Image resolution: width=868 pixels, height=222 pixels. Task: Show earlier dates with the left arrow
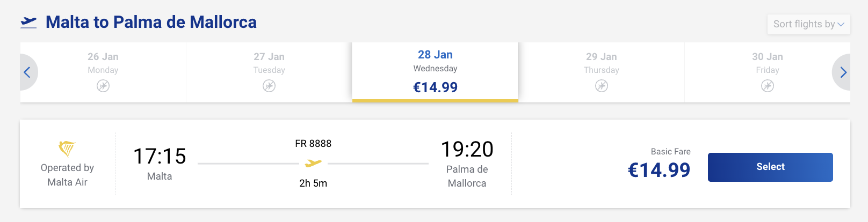(27, 72)
